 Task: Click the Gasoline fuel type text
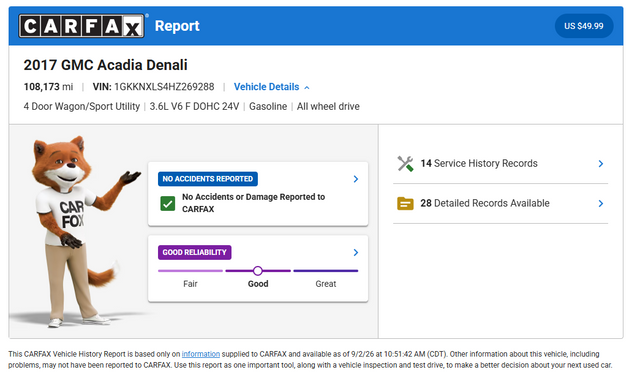tap(268, 106)
